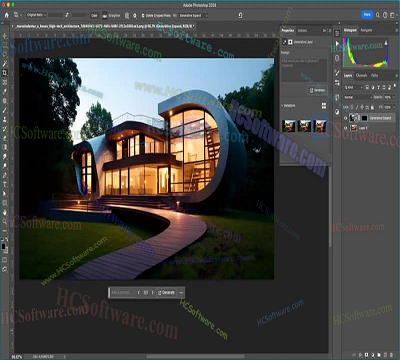Select the History Brush tool
The height and width of the screenshot is (360, 400).
(x=5, y=129)
